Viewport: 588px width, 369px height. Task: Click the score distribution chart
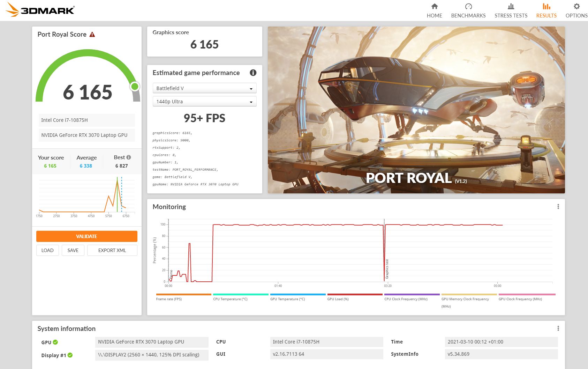[x=86, y=196]
